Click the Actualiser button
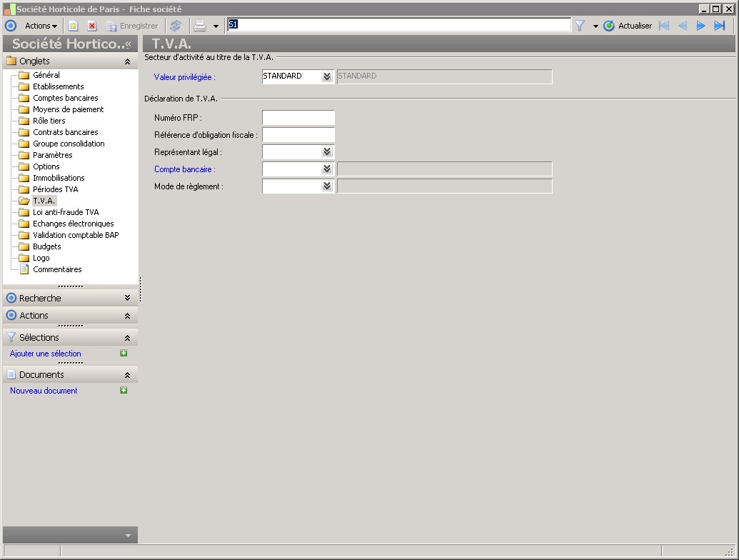Viewport: 739px width, 560px height. pyautogui.click(x=628, y=26)
